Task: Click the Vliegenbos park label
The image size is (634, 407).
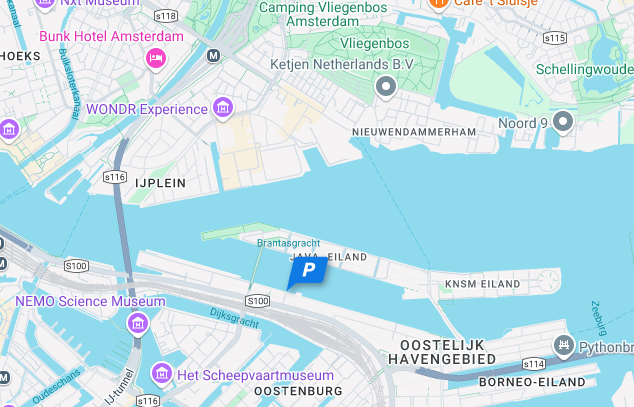Action: click(374, 43)
